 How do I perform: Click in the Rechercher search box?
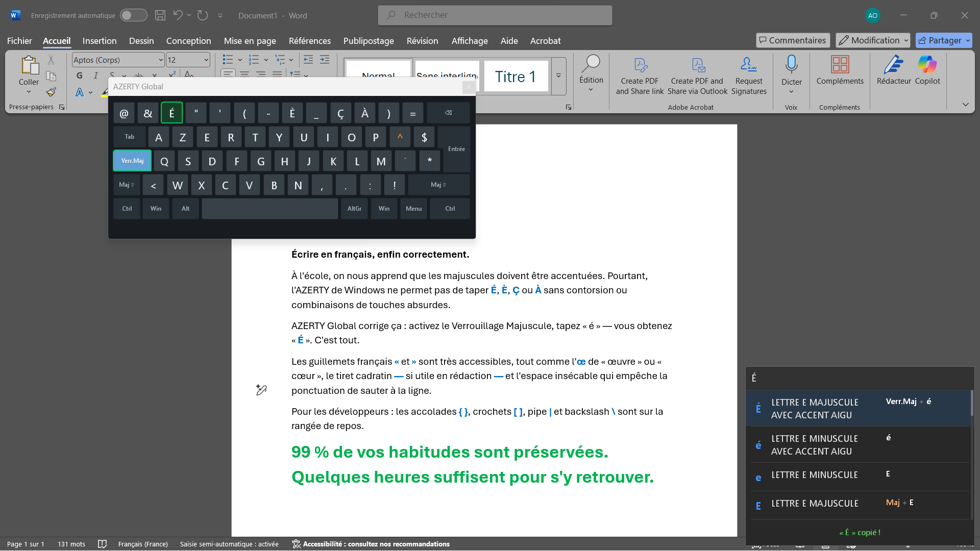point(495,15)
